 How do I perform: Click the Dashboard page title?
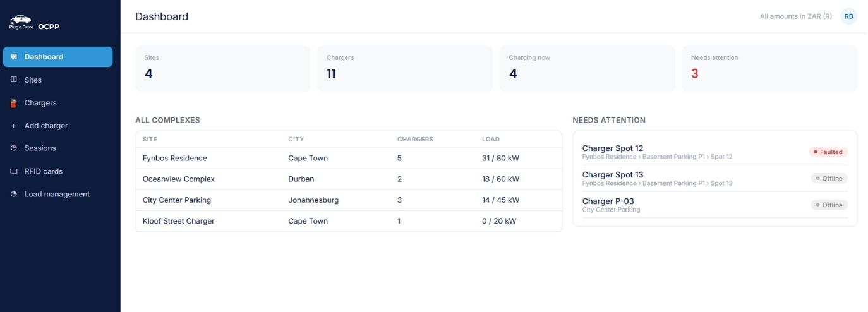click(x=162, y=16)
